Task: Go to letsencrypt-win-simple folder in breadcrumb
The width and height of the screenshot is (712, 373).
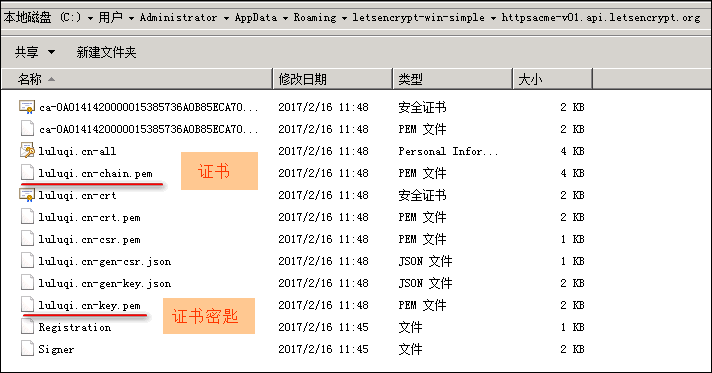Action: 418,17
